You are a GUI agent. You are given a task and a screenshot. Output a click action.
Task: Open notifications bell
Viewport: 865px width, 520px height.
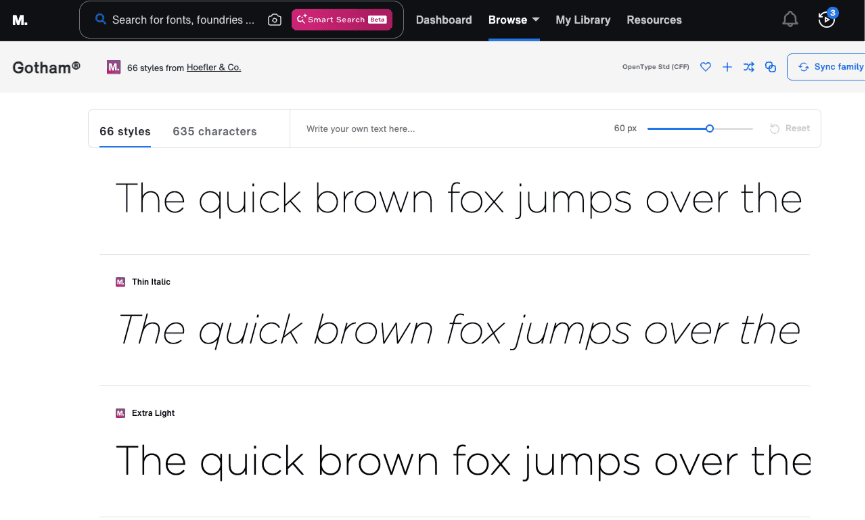pos(790,19)
